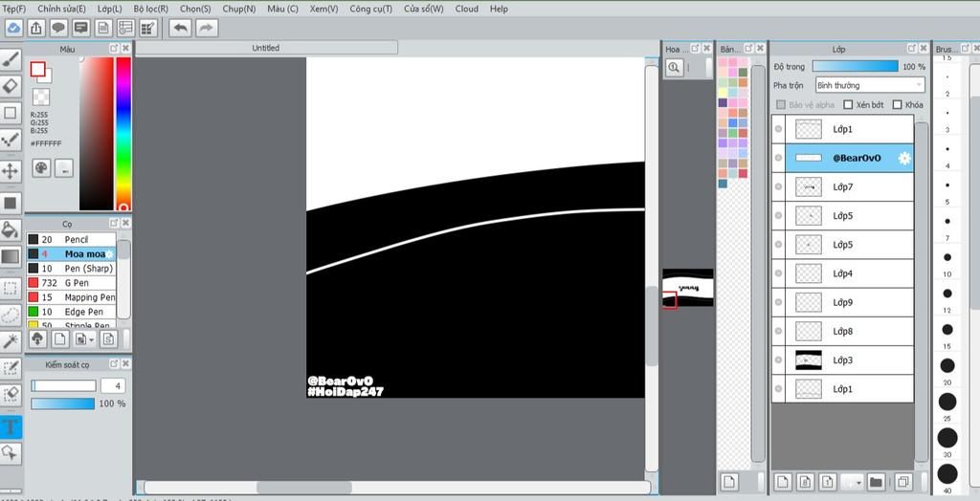Add a script brush in Cọ panel
The height and width of the screenshot is (501, 980).
pyautogui.click(x=108, y=339)
